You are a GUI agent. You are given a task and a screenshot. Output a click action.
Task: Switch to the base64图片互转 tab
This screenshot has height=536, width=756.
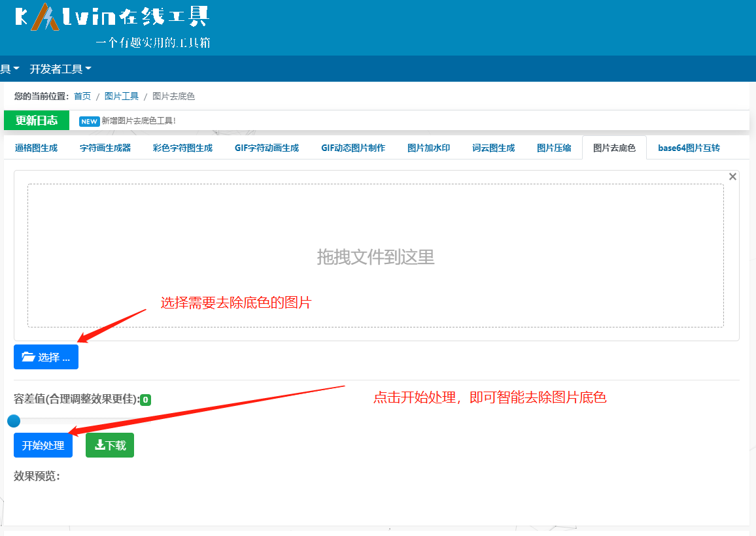[x=687, y=148]
